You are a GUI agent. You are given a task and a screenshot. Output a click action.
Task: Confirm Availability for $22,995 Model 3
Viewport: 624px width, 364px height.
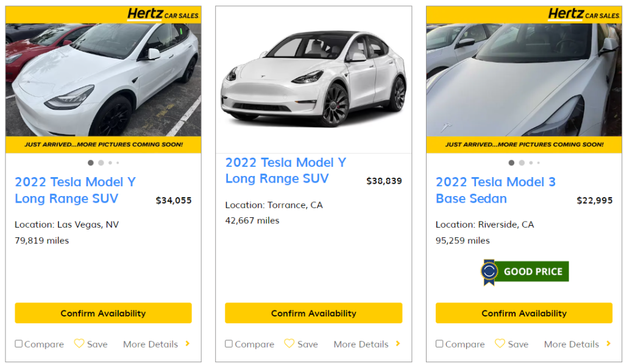524,313
